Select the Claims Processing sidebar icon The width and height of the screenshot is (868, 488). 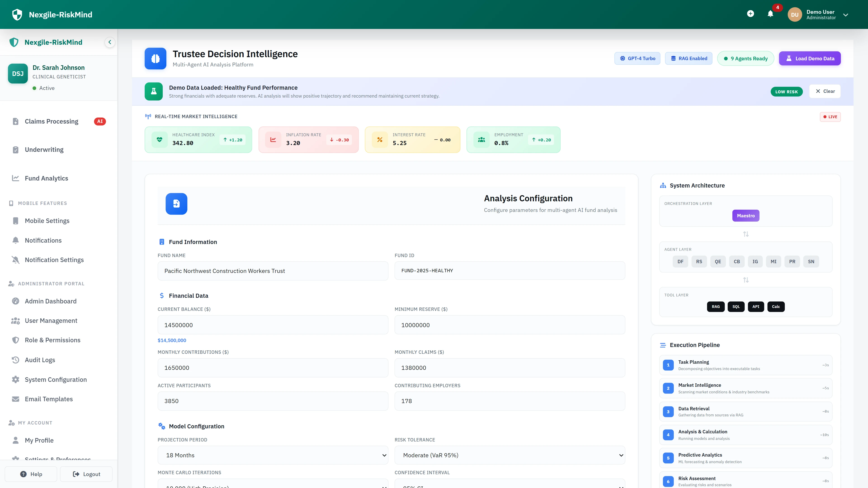click(x=16, y=121)
